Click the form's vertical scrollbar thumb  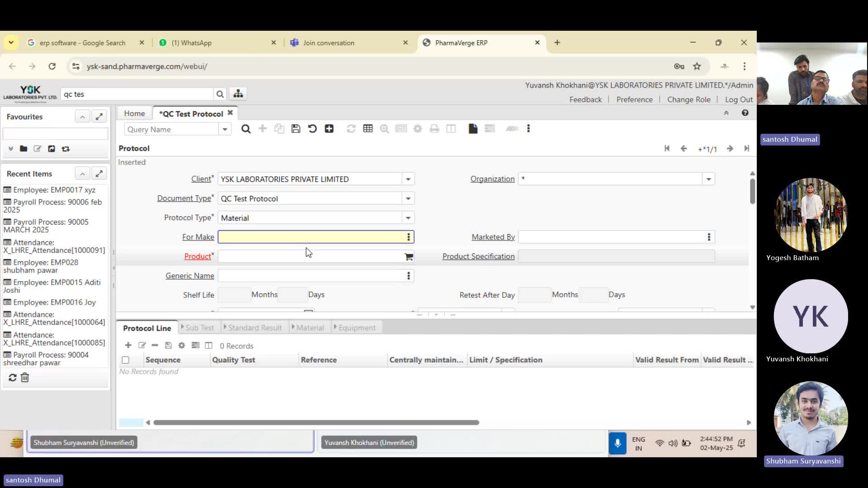[x=752, y=191]
